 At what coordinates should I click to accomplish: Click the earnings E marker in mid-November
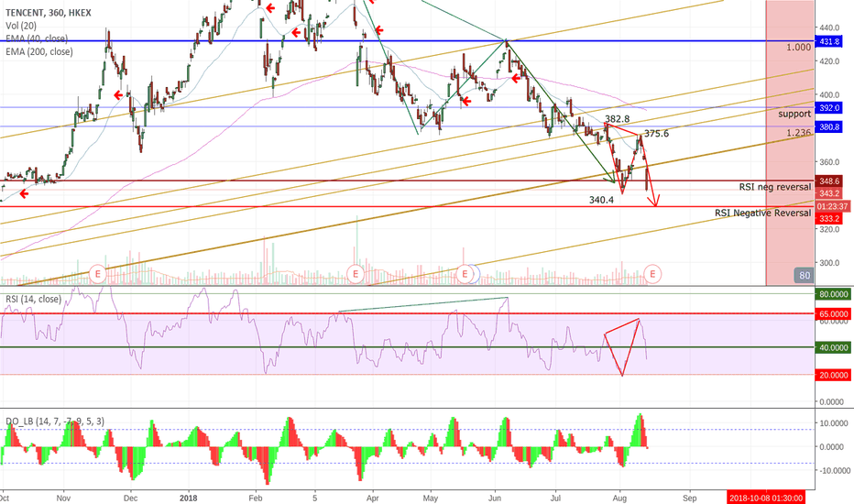[98, 273]
